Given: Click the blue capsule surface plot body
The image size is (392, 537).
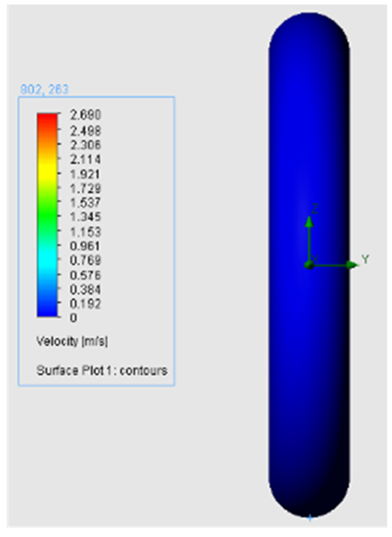Looking at the screenshot, I should (x=309, y=264).
